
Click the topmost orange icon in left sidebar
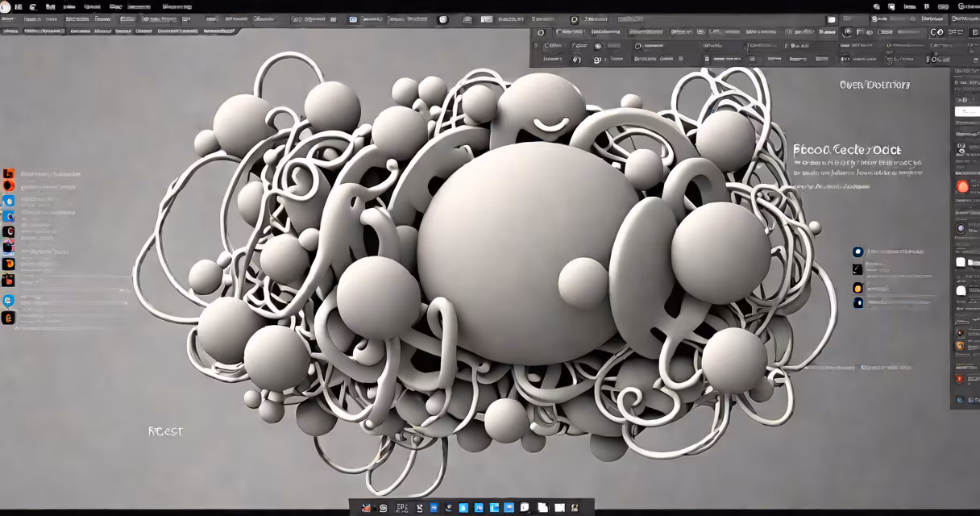pyautogui.click(x=9, y=173)
